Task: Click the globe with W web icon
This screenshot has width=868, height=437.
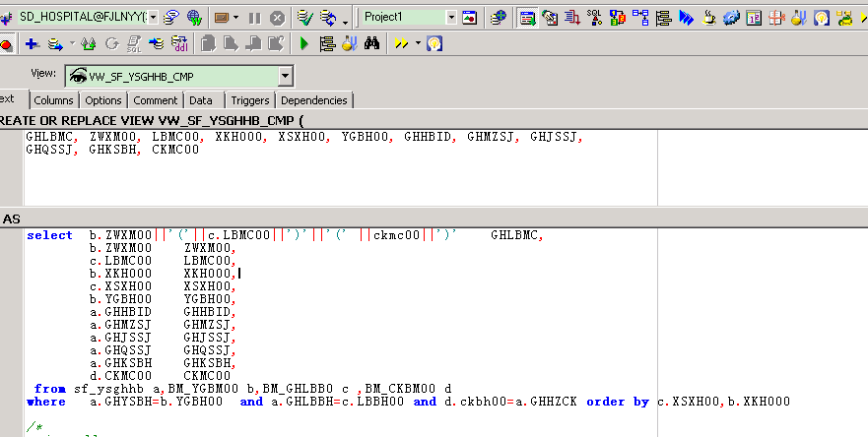Action: [194, 18]
